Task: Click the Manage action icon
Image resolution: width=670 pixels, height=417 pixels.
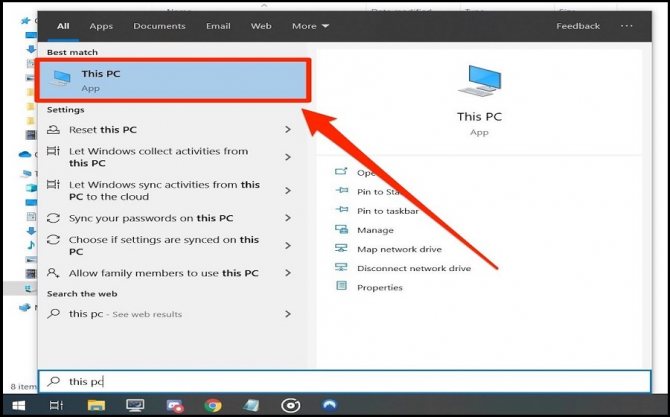Action: [x=341, y=229]
